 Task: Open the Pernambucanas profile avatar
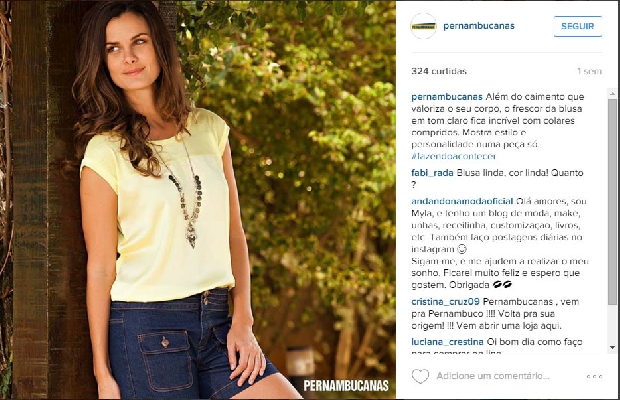(423, 26)
